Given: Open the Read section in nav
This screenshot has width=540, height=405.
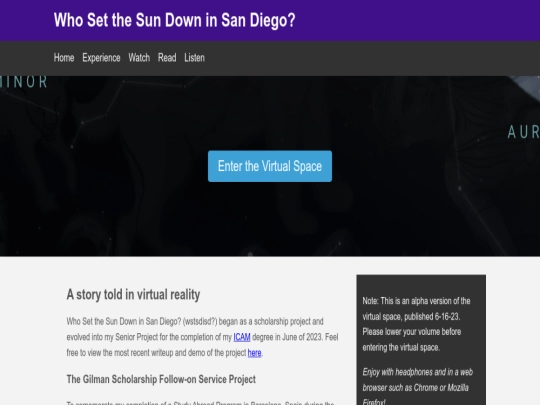Looking at the screenshot, I should [x=167, y=58].
